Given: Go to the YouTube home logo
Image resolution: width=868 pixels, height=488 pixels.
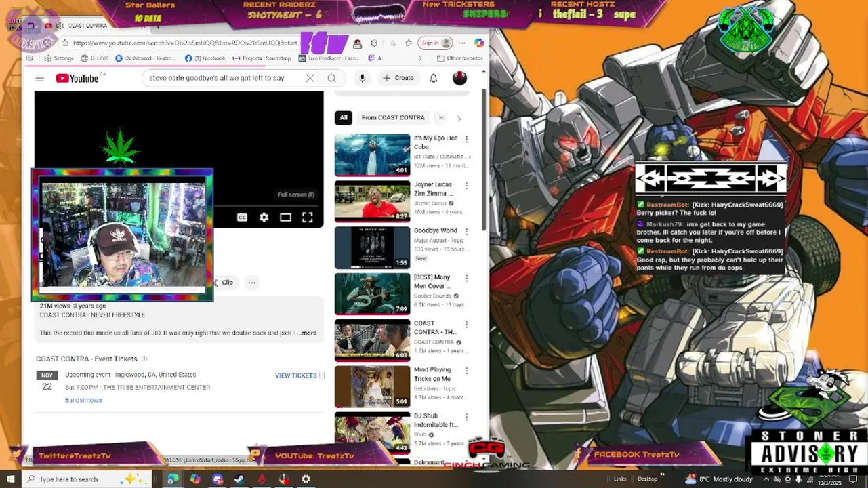Looking at the screenshot, I should click(x=77, y=79).
